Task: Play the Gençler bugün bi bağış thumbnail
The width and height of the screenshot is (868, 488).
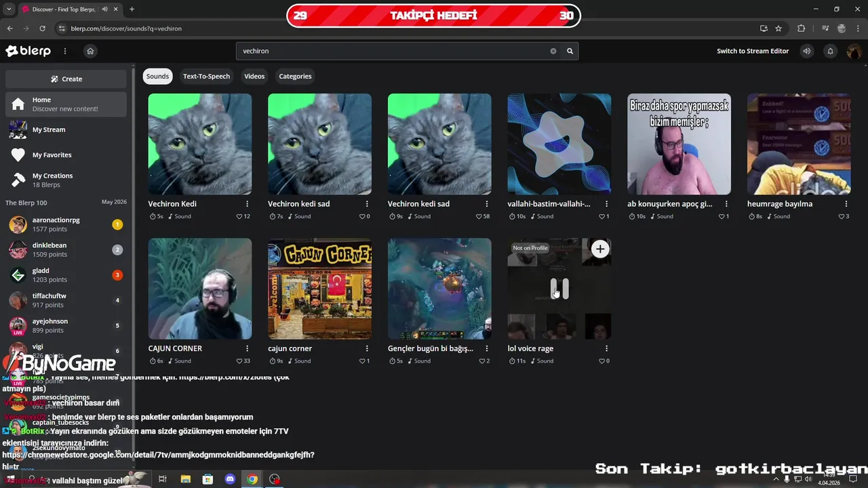Action: (439, 288)
